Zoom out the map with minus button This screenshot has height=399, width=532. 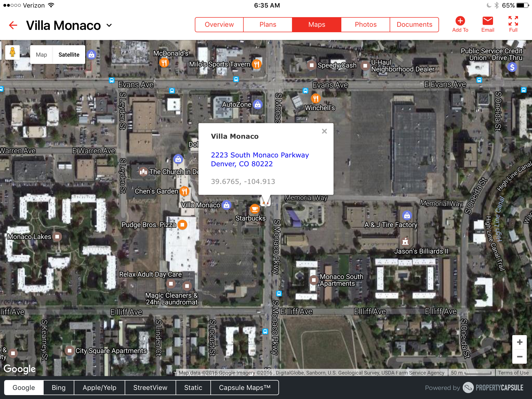520,356
